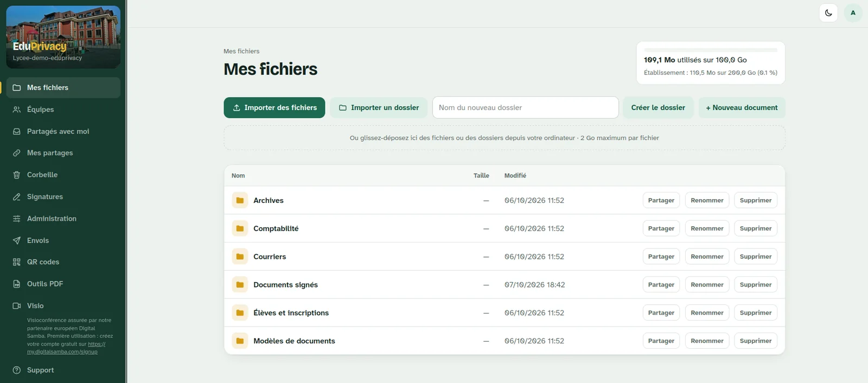868x383 pixels.
Task: Sort by the Nom column header
Action: coord(238,176)
